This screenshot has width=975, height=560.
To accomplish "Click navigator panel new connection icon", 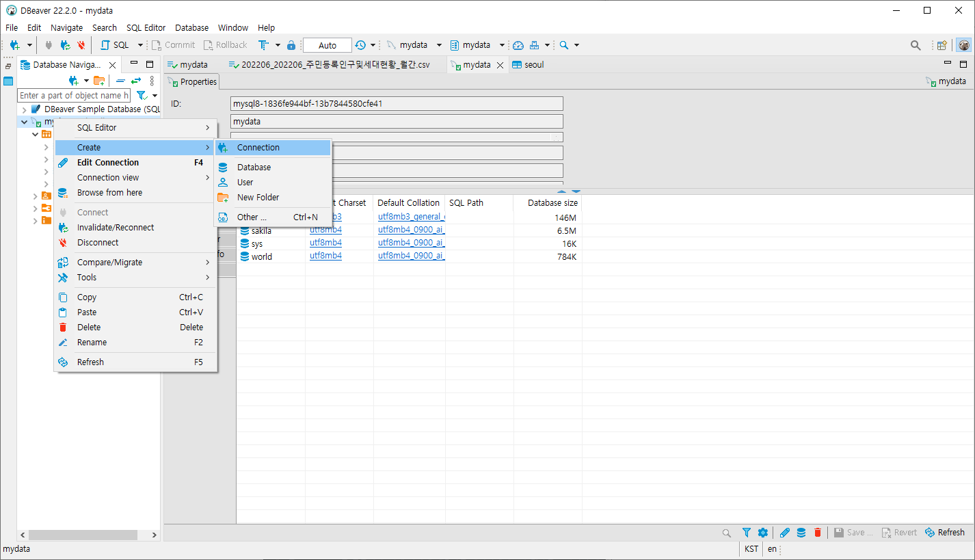I will pyautogui.click(x=74, y=81).
